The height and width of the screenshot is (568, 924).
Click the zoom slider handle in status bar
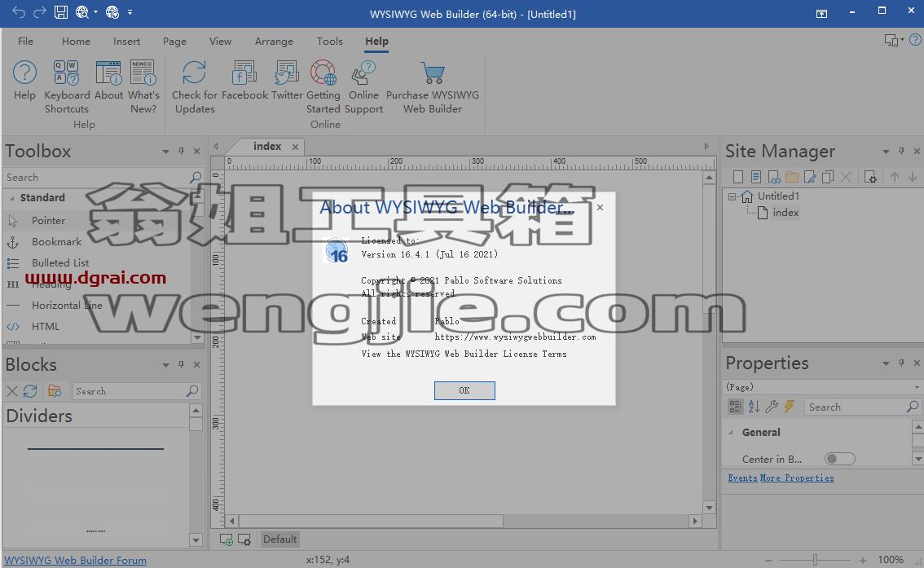(x=816, y=560)
